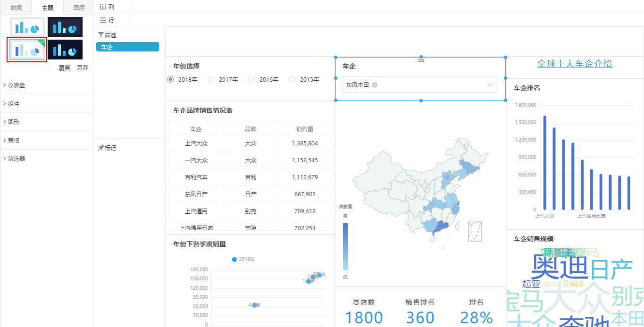Click the 车企品牌销售情况表 title
The image size is (644, 327).
click(203, 111)
